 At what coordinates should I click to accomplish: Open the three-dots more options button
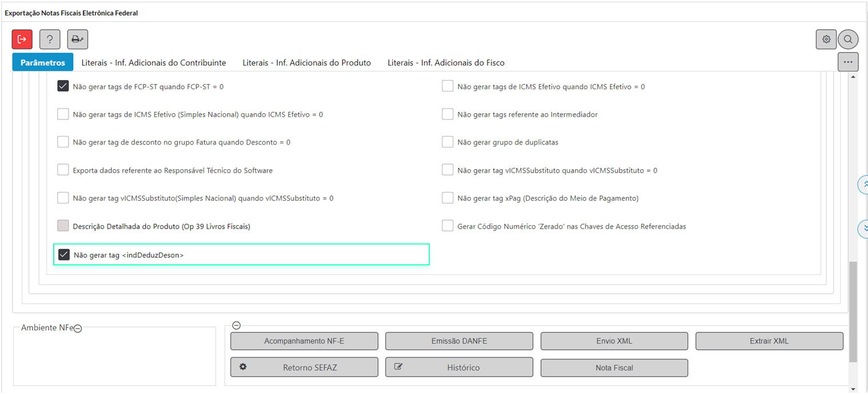tap(847, 62)
